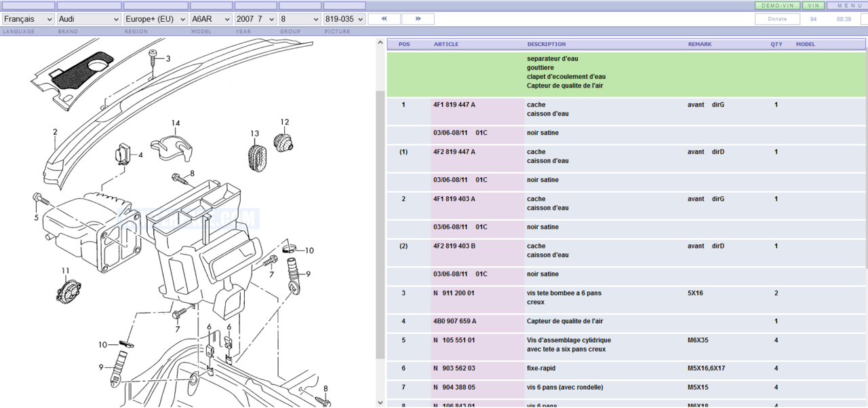Click the diagram panel vertical scrollbar
868x408 pixels.
(380, 224)
